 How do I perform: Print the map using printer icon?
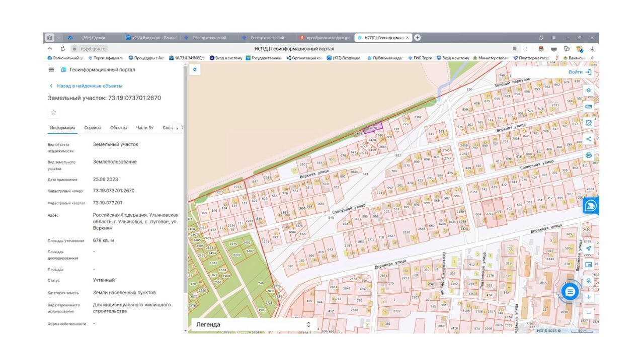pos(589,155)
